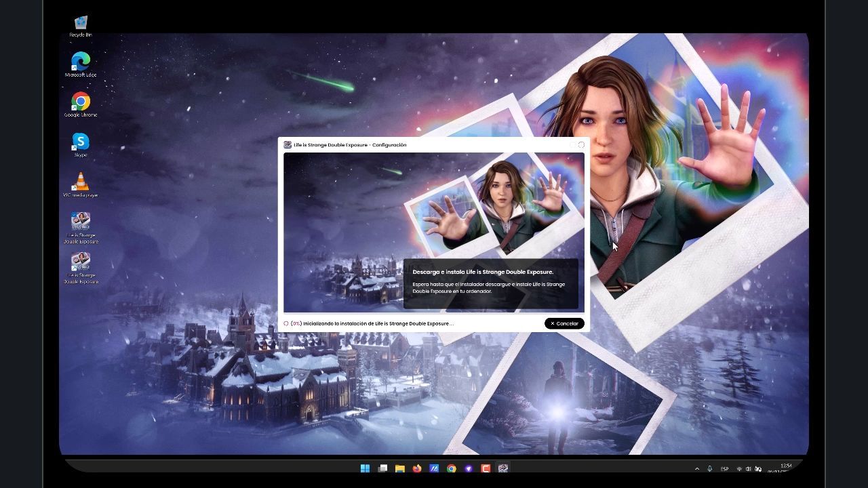Open the blue slashed taskbar app
Screen dimensions: 868x488
tap(434, 468)
